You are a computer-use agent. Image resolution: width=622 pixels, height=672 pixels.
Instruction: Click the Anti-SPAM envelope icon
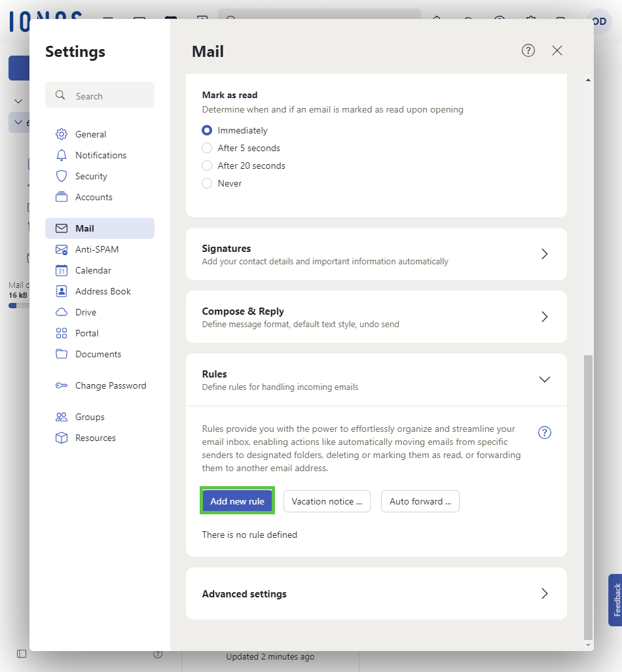point(62,249)
